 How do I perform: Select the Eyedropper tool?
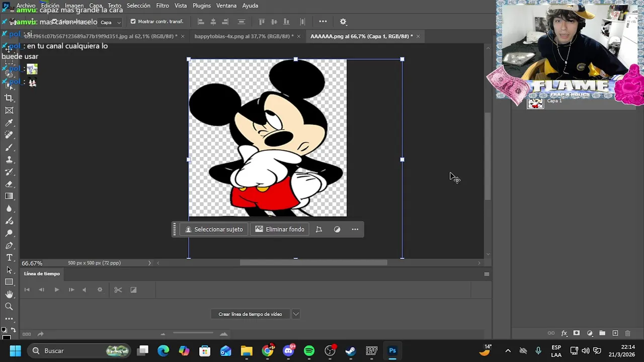(x=9, y=123)
